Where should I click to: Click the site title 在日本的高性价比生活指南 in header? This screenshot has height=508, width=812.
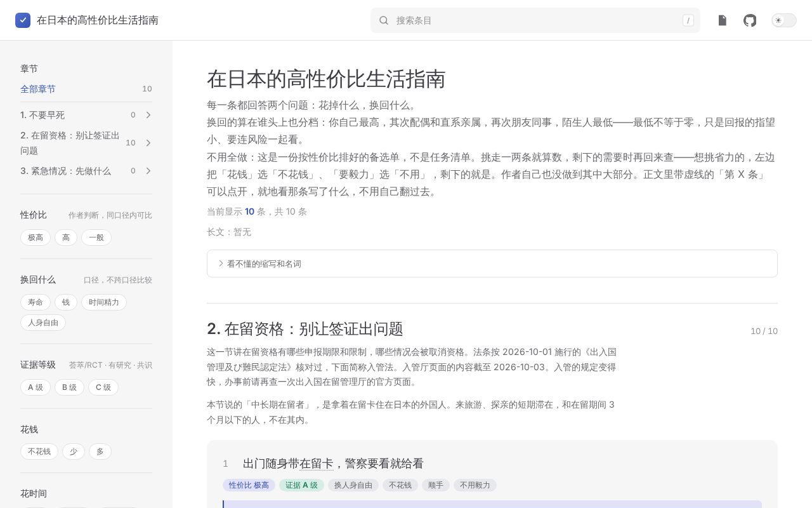tap(98, 20)
